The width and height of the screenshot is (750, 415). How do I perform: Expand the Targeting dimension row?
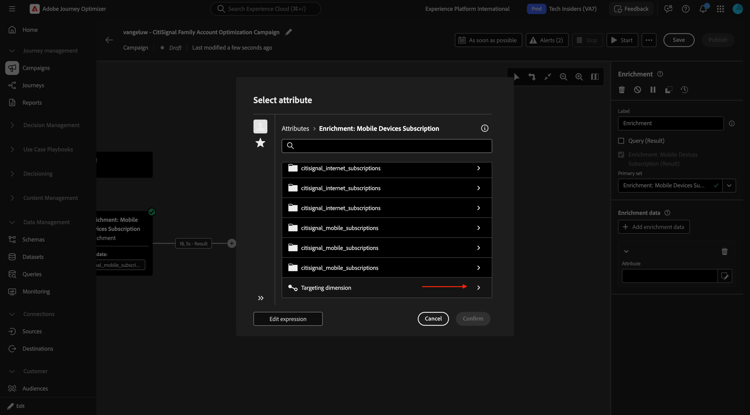(x=386, y=288)
